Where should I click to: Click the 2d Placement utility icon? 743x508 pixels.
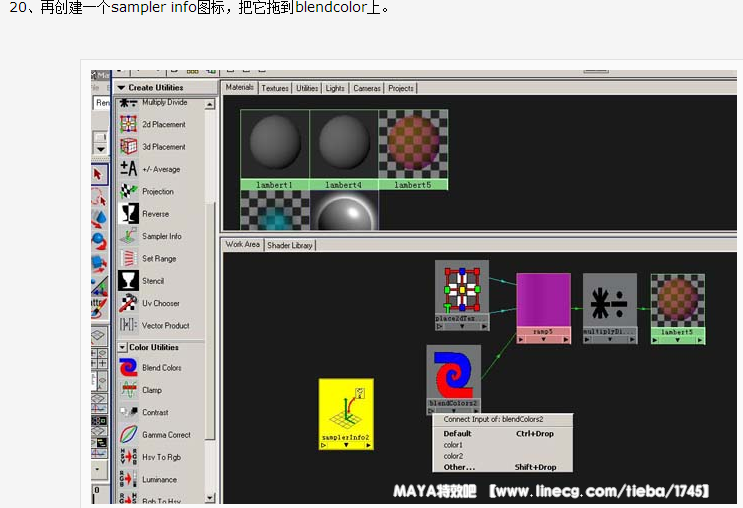[129, 125]
